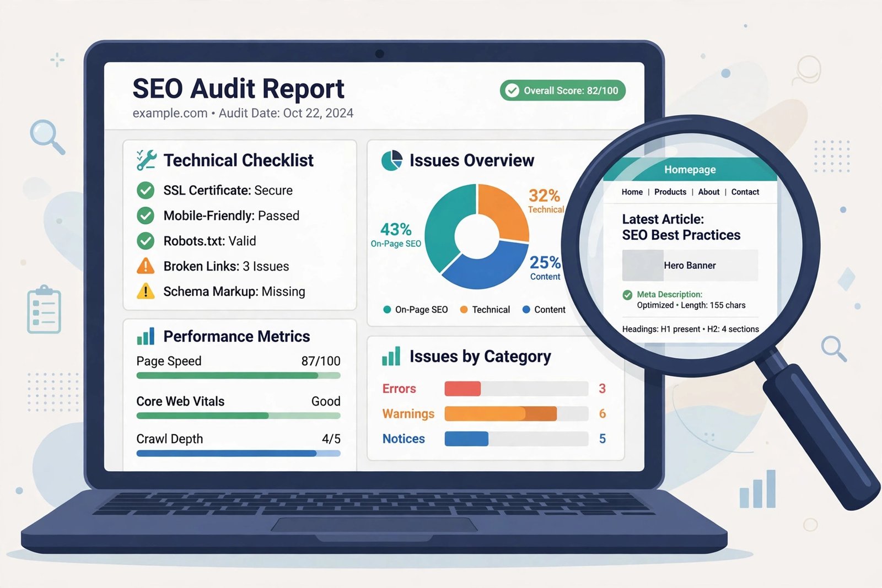
Task: Click the 4/5 Crawl Depth value
Action: [x=331, y=439]
